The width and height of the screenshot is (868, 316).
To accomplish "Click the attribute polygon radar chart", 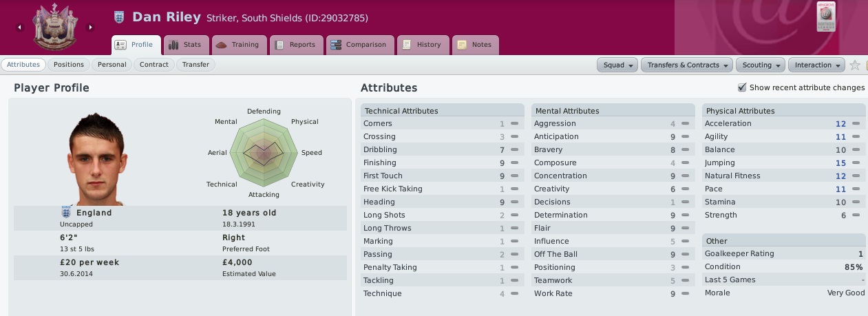I will click(x=264, y=153).
